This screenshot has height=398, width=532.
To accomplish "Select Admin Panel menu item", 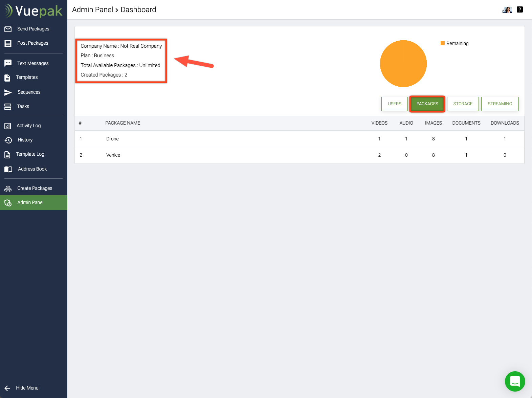I will click(x=34, y=202).
